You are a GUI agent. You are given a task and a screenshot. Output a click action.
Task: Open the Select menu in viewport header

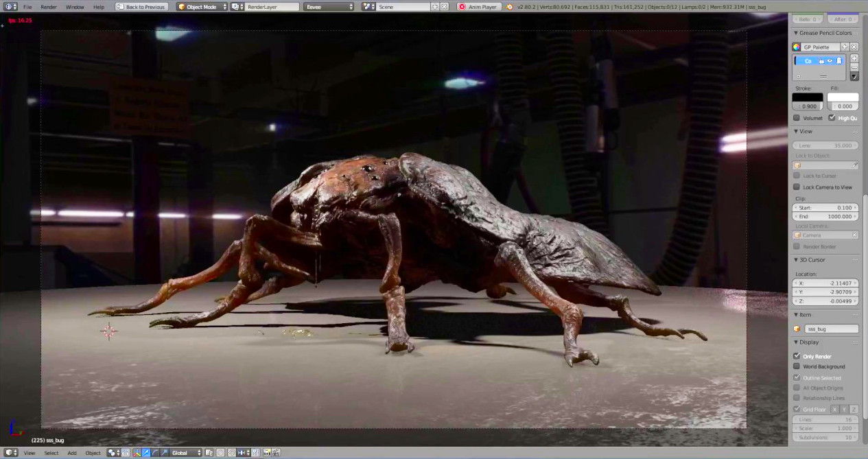(x=51, y=453)
